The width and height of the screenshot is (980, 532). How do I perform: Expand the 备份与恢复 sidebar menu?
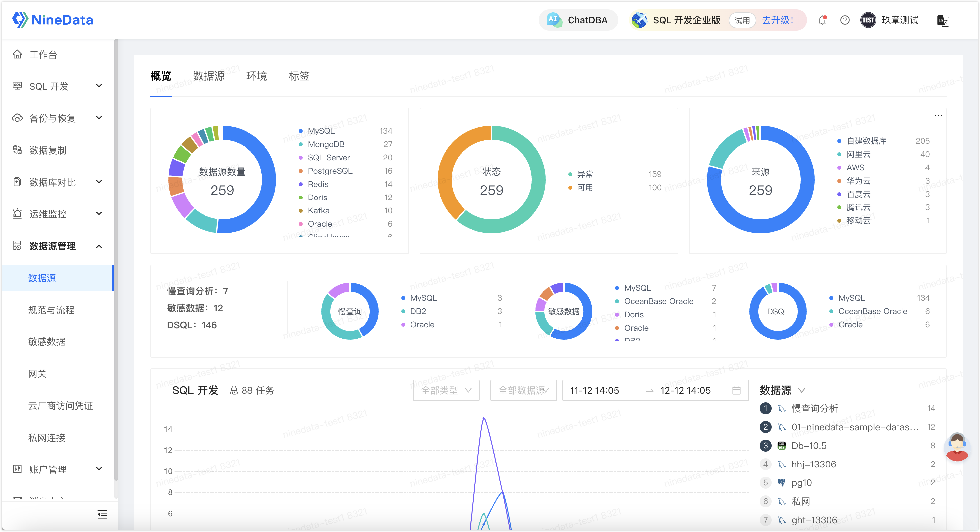[x=58, y=118]
